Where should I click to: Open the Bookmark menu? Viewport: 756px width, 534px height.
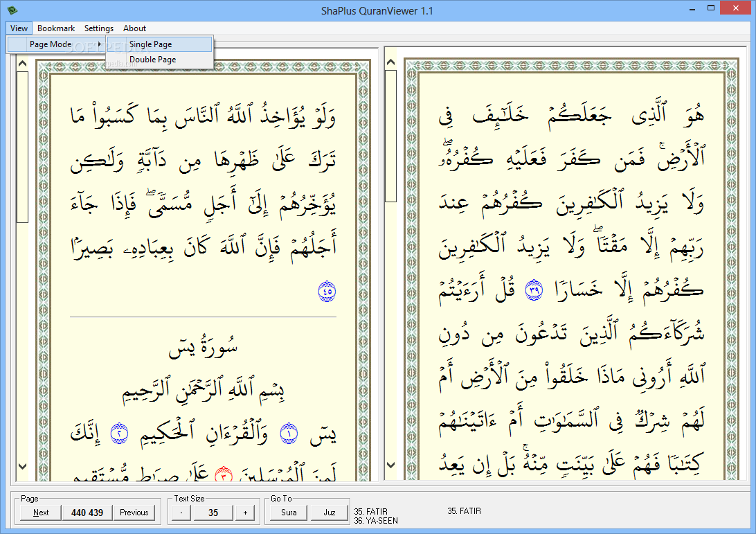pyautogui.click(x=56, y=28)
